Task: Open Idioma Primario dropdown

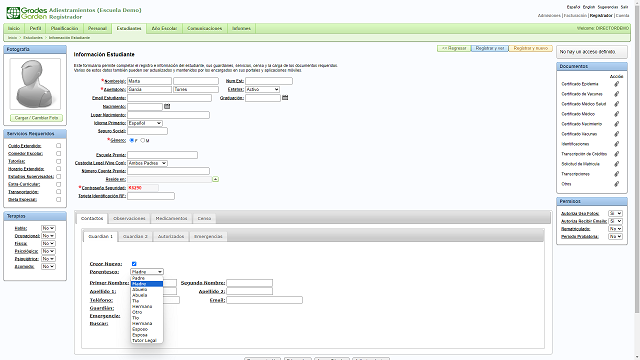Action: (145, 123)
